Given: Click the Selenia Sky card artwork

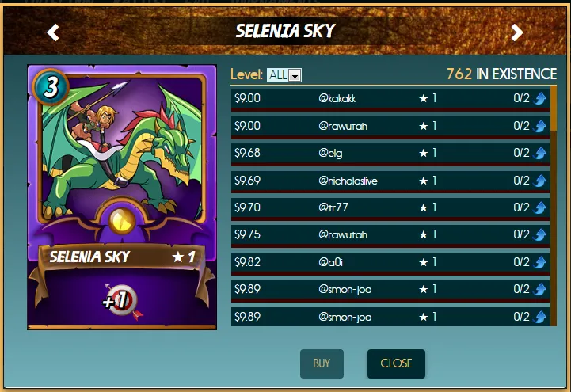Looking at the screenshot, I should (122, 146).
